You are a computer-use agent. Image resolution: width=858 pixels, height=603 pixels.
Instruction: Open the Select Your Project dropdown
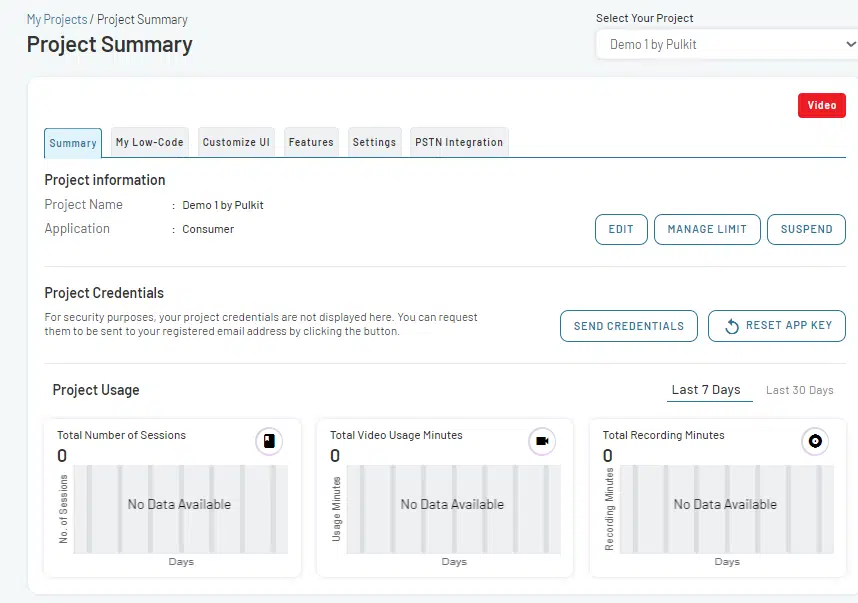726,44
